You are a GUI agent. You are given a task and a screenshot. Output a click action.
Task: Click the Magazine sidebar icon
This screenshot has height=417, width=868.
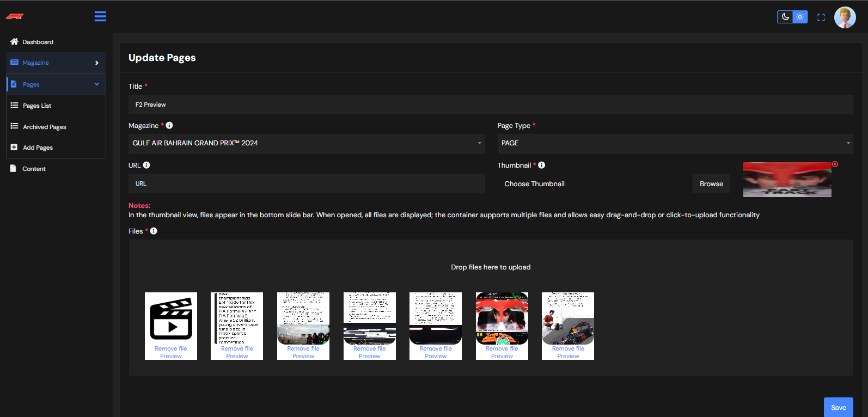[15, 63]
